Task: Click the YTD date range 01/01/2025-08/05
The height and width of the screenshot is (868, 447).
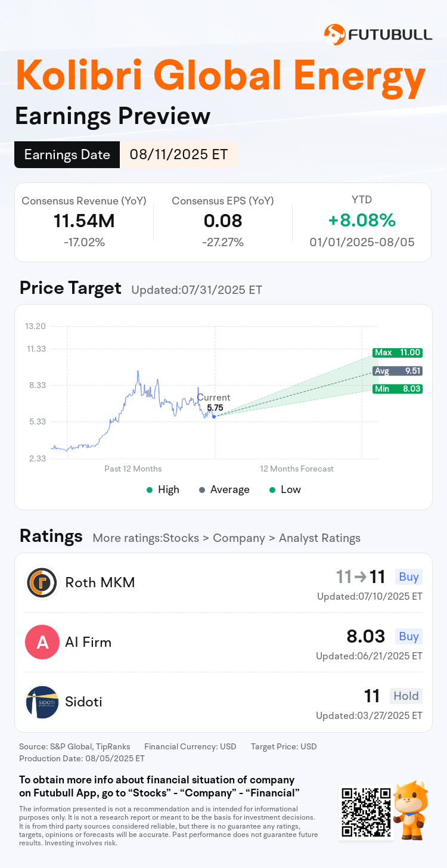Action: (x=362, y=242)
